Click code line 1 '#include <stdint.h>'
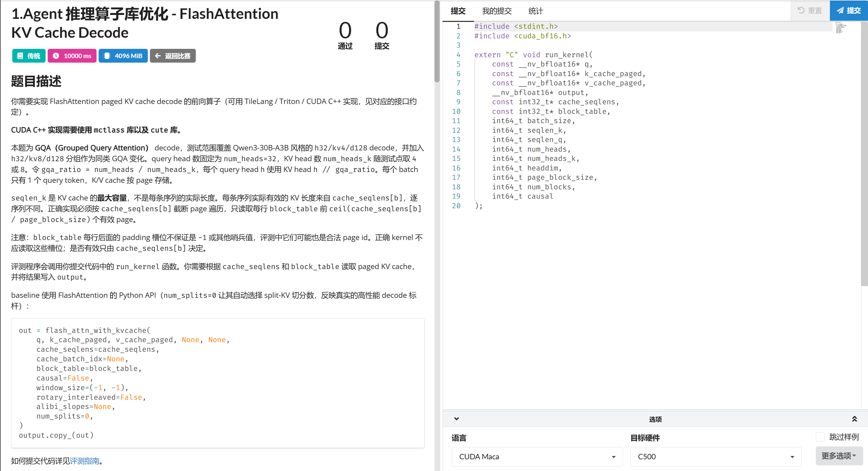This screenshot has width=868, height=471. coord(516,26)
